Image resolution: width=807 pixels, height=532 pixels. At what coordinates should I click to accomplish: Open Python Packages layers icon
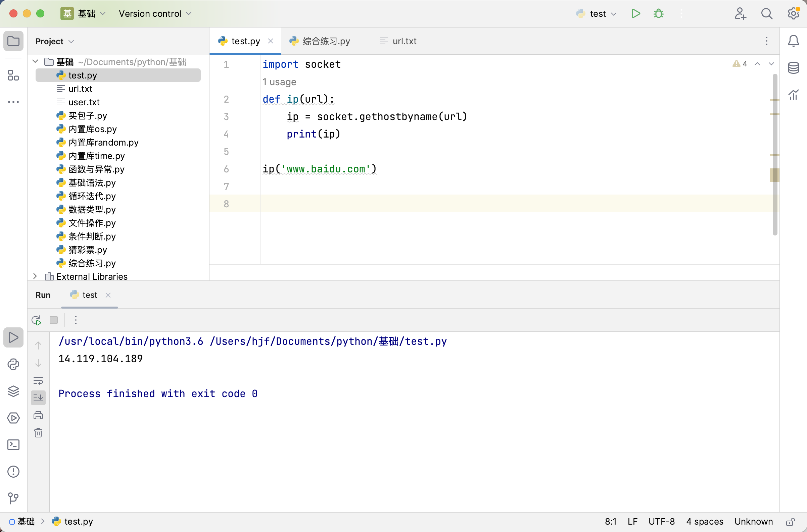[x=13, y=391]
